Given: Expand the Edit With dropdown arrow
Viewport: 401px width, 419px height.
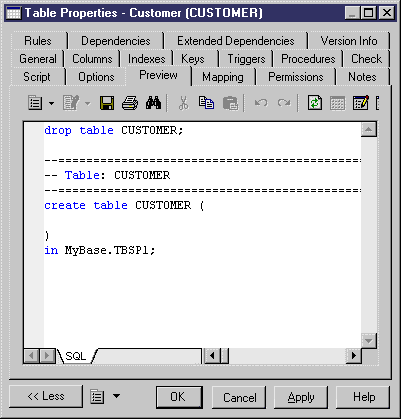Looking at the screenshot, I should click(87, 104).
